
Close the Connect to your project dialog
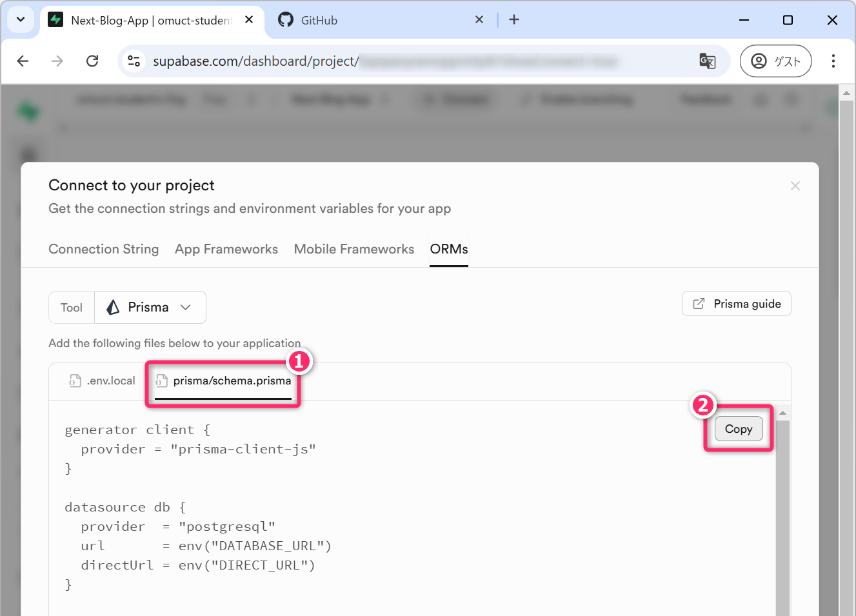(x=795, y=186)
